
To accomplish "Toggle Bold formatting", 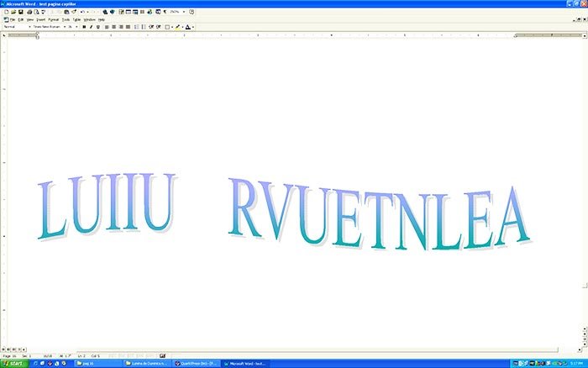I will [84, 27].
